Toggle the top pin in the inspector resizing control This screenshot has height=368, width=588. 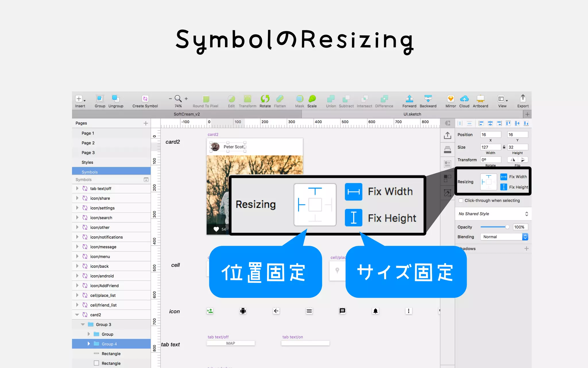click(488, 177)
